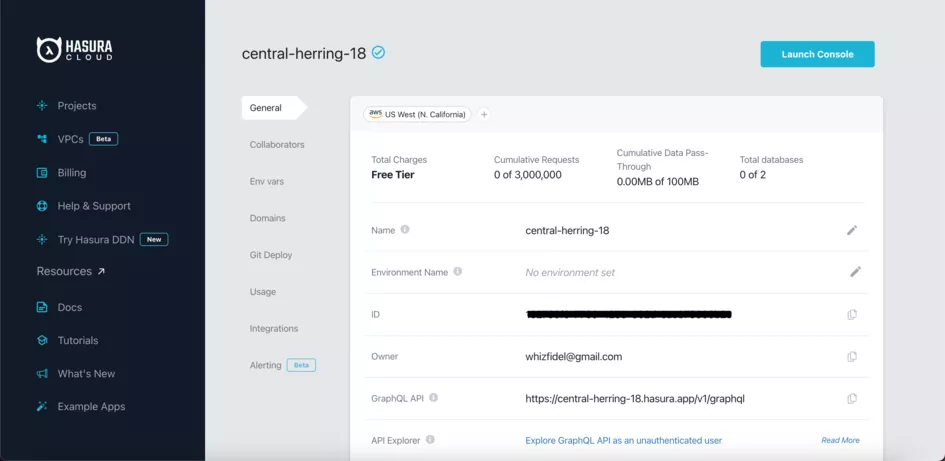Select the https://central-herring-18.hasura.app/v1/graphql URL text
This screenshot has width=945, height=461.
click(x=635, y=398)
